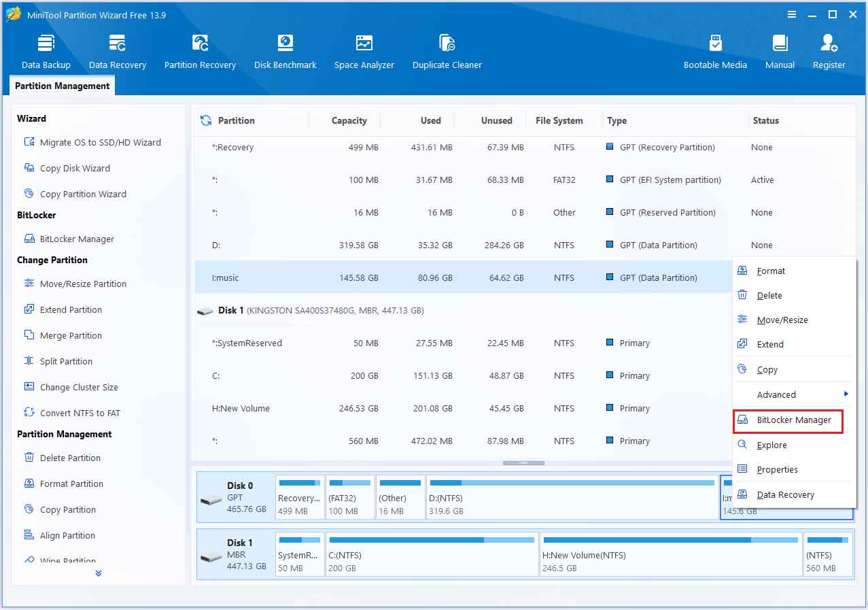The height and width of the screenshot is (610, 868).
Task: Launch Duplicate Cleaner
Action: pos(447,52)
